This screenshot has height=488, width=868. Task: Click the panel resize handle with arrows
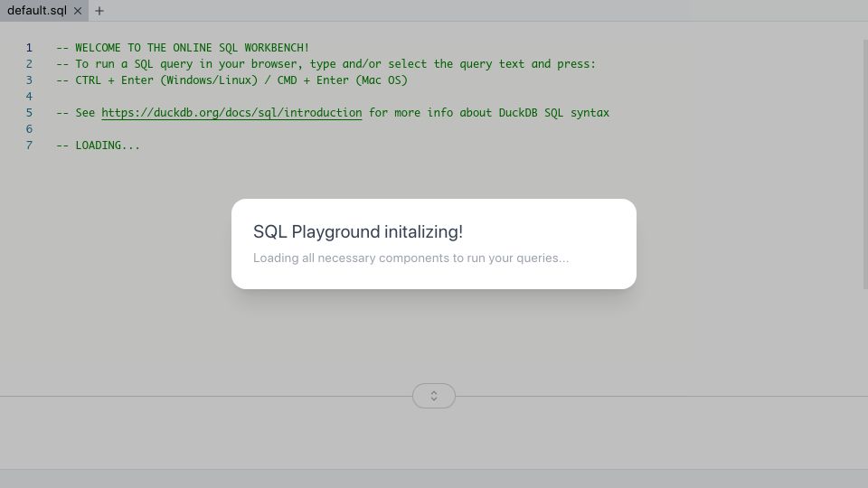(x=434, y=396)
